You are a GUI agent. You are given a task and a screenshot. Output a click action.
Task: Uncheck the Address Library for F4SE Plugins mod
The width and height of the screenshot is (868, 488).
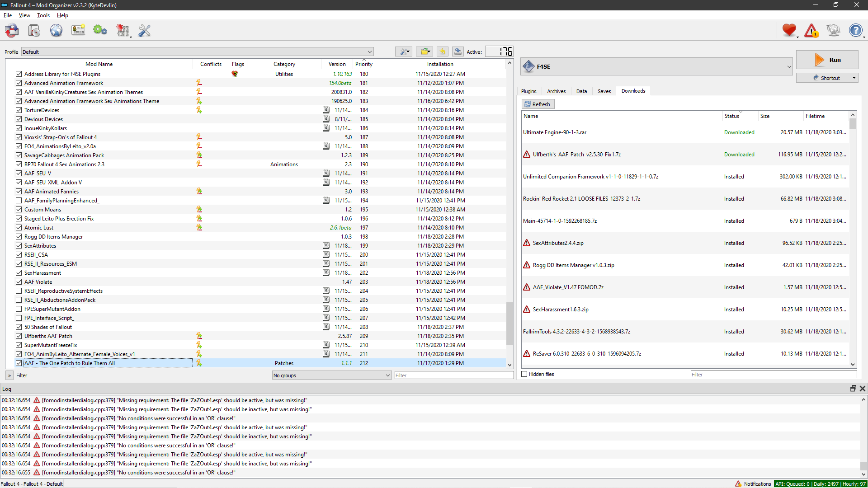[19, 74]
